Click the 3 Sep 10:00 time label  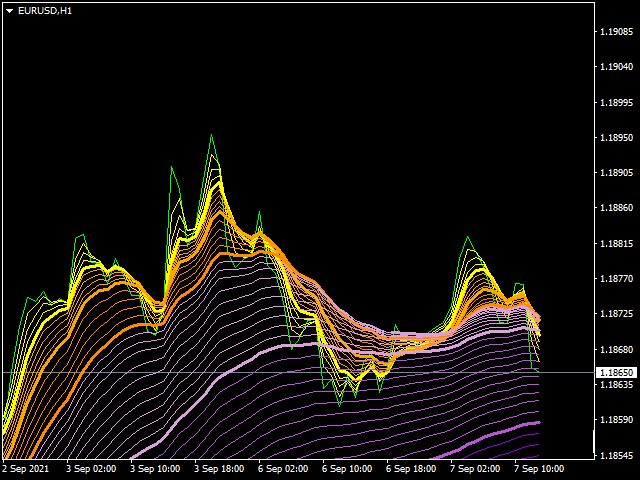155,469
